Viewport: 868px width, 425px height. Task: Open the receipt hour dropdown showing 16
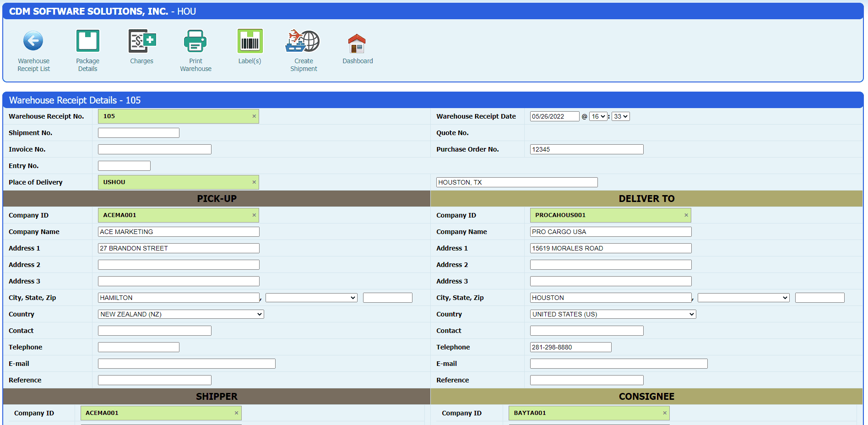(x=598, y=116)
